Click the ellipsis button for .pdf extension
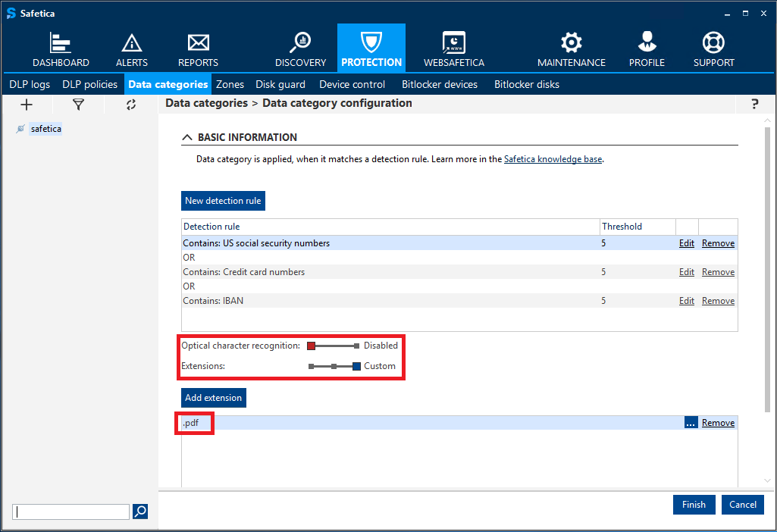777x532 pixels. (x=691, y=423)
